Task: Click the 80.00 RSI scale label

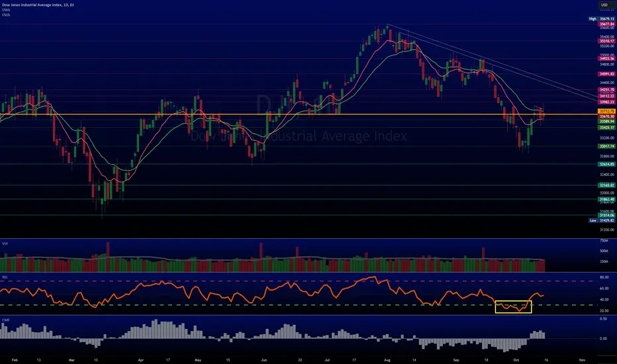Action: (x=604, y=277)
